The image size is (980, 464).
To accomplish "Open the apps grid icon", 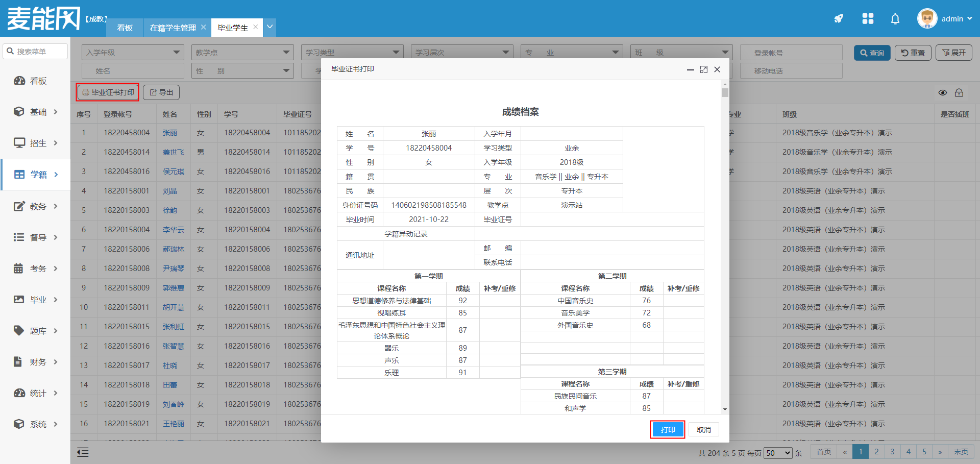I will tap(868, 19).
